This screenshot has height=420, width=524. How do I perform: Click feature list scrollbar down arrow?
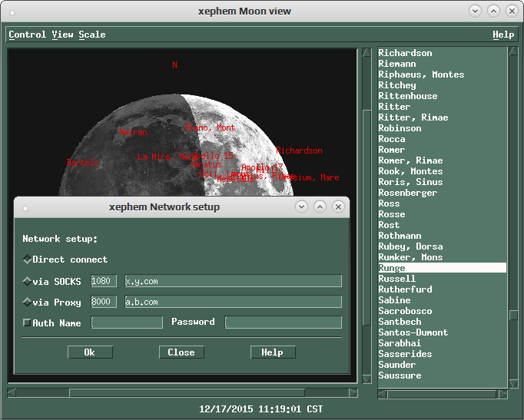click(513, 383)
